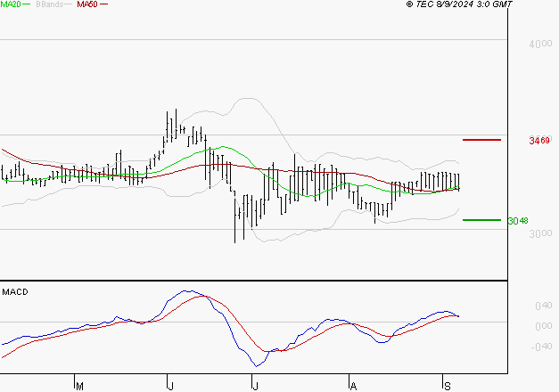Click the green support line at 3048
Screen dimensions: 559x392
tap(481, 220)
